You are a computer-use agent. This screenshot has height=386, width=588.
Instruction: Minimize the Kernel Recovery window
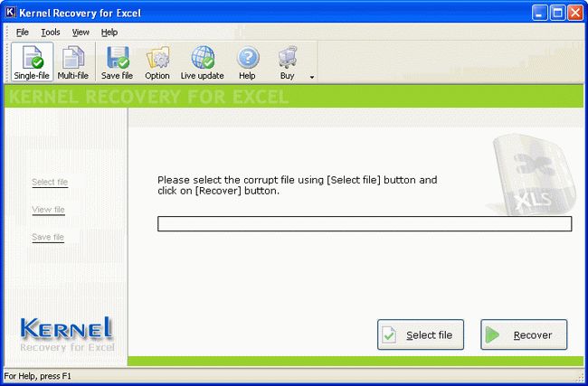tap(540, 14)
